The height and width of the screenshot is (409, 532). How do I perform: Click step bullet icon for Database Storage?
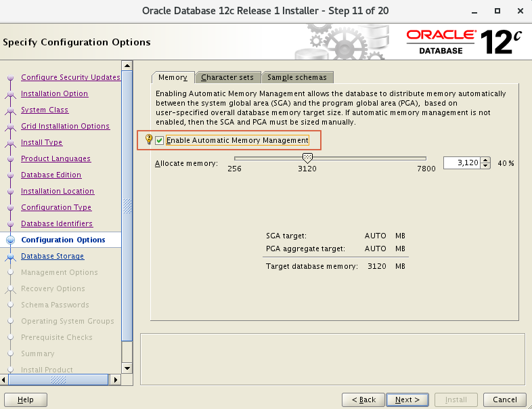pos(11,257)
